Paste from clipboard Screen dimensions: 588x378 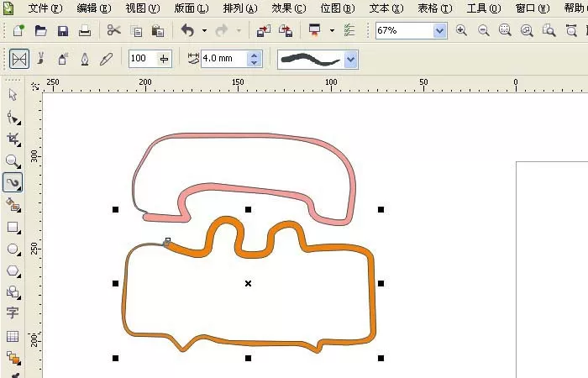[158, 31]
